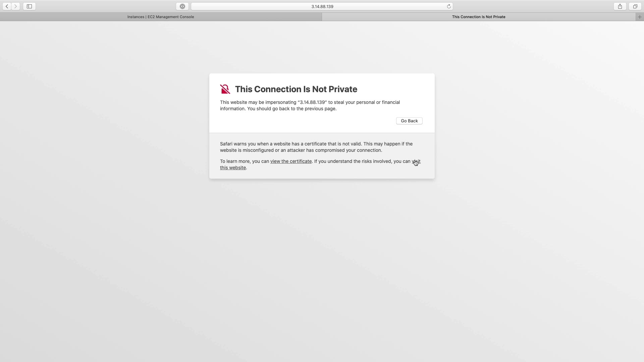Click the 'To learn more, you can' text
The image size is (644, 362).
[245, 161]
